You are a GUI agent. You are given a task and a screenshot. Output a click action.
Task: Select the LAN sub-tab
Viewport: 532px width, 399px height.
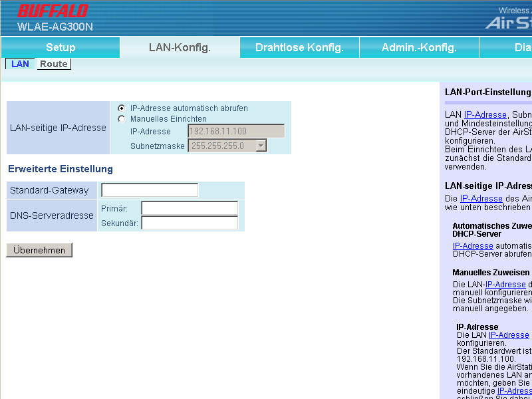click(x=20, y=64)
